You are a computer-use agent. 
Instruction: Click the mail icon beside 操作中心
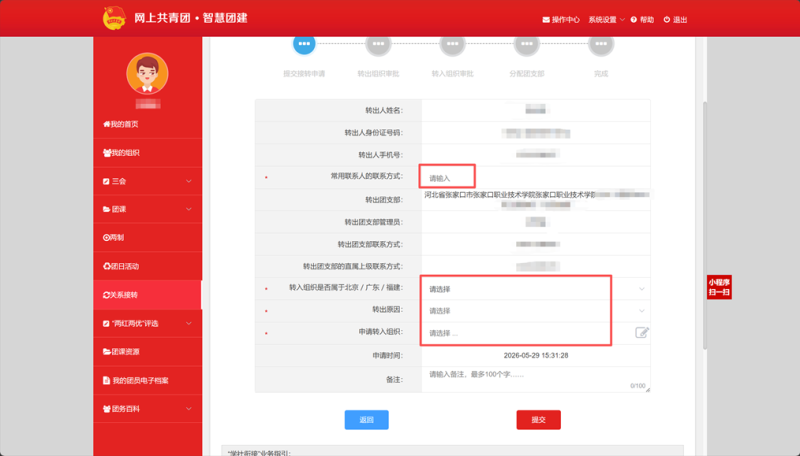(546, 19)
